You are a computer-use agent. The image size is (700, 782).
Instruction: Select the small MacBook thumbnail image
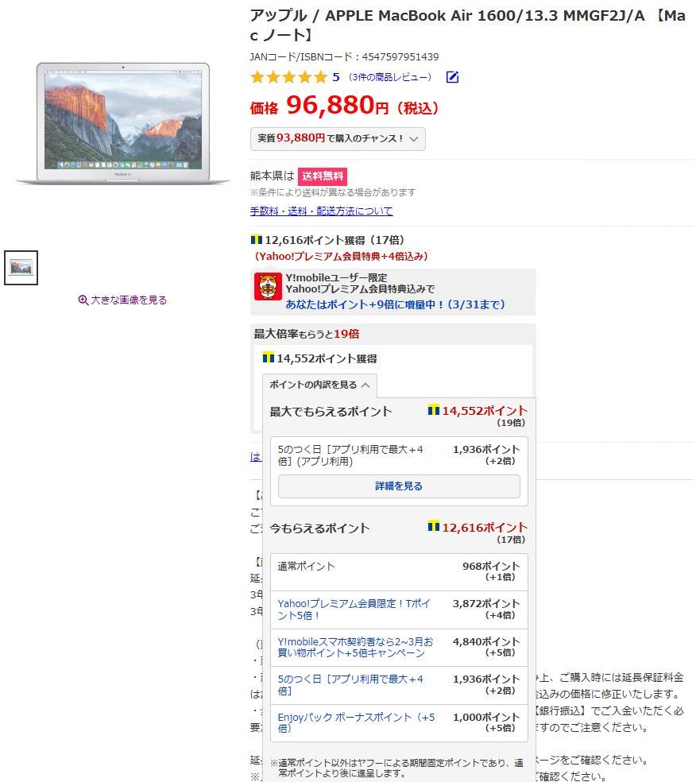pos(21,268)
